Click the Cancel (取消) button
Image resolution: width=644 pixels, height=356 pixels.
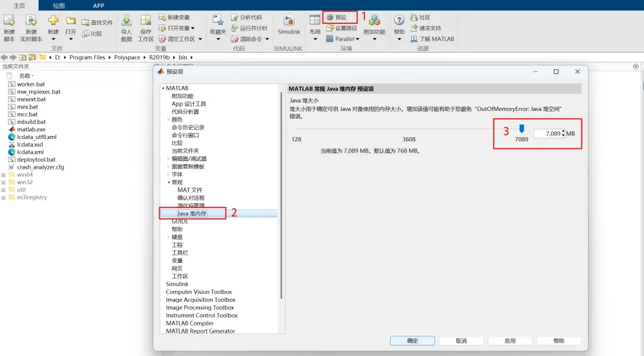461,341
